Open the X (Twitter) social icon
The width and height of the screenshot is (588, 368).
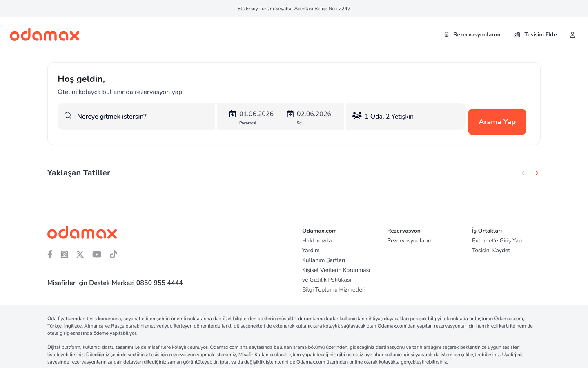[x=80, y=254]
